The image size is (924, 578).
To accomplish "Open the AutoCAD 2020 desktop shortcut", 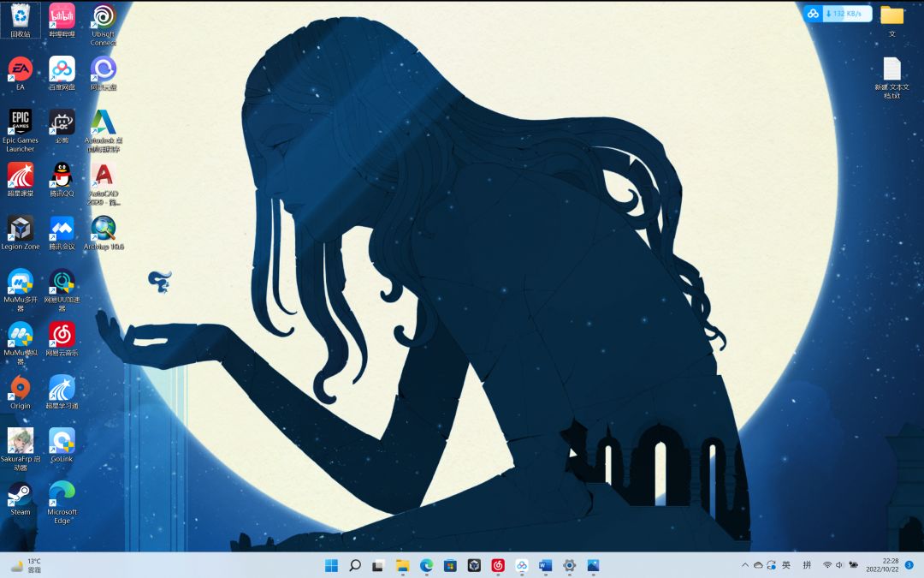I will (x=104, y=183).
